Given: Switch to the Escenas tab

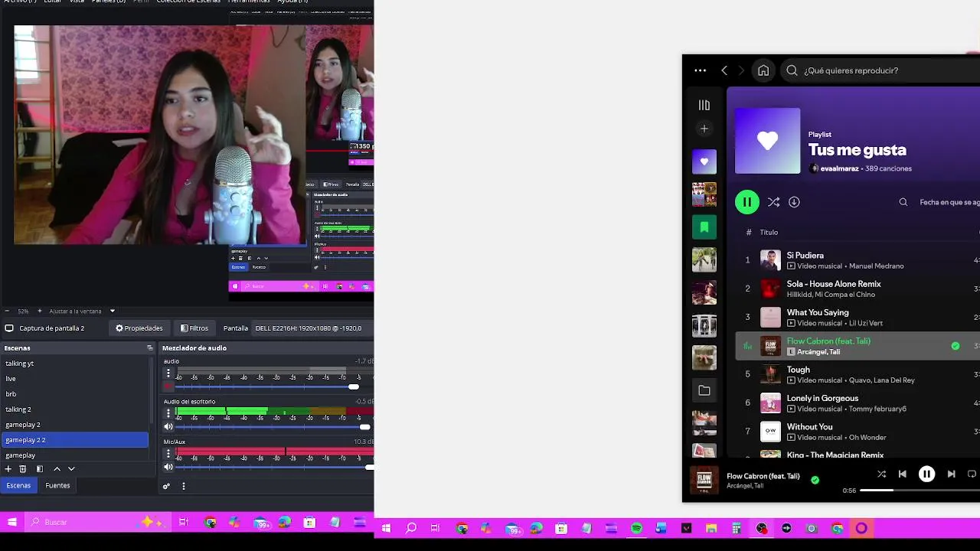Looking at the screenshot, I should [x=18, y=485].
